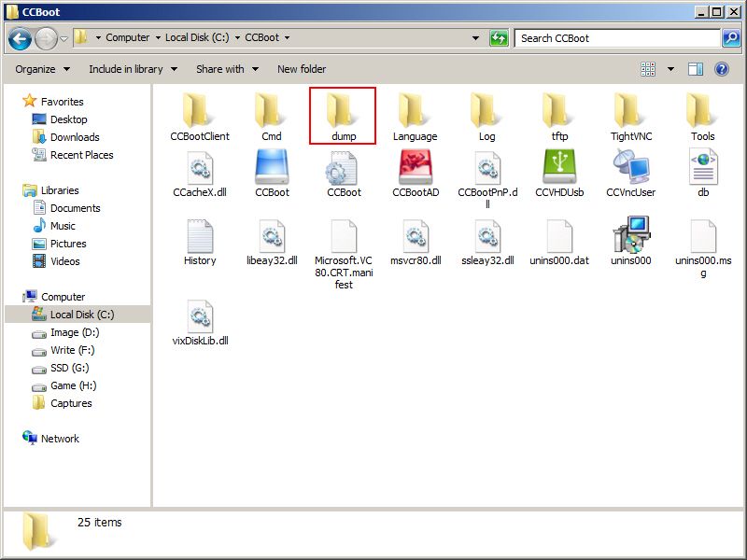Select libeay32.dll file
Viewport: 747px width, 560px height.
[272, 243]
